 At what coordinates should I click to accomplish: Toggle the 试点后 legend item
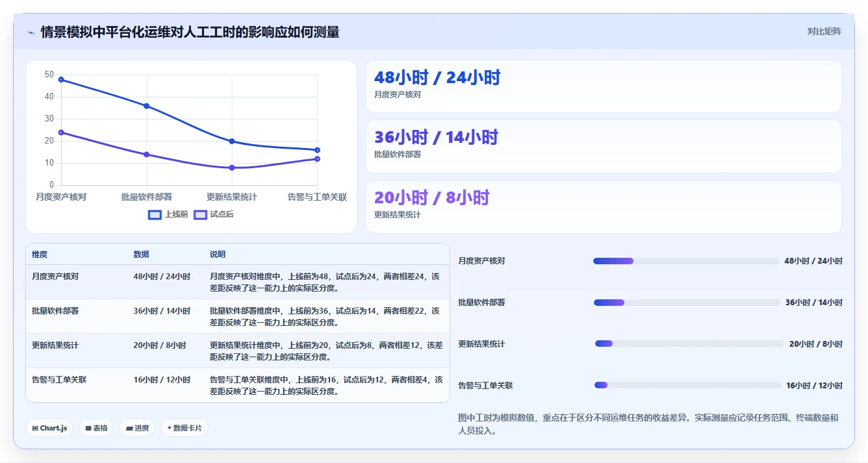[x=214, y=214]
